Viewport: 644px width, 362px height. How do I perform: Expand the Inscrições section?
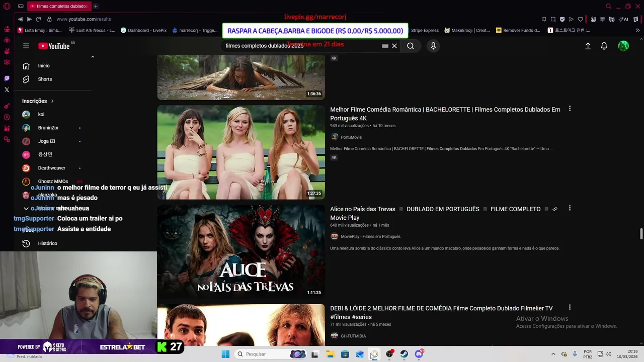38,101
